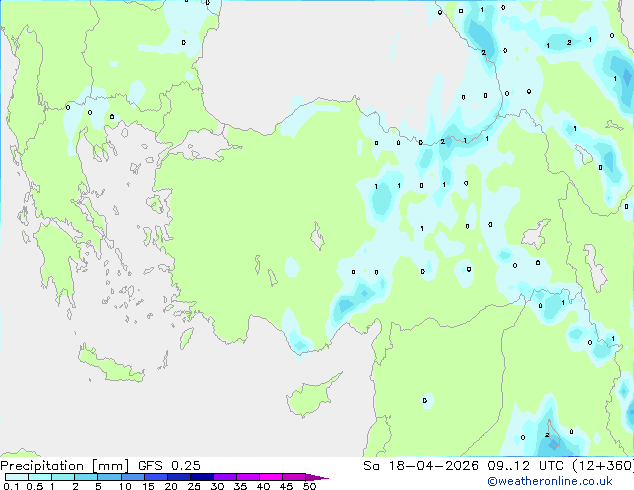
Task: Click the 30 legend scale label
Action: point(217,486)
